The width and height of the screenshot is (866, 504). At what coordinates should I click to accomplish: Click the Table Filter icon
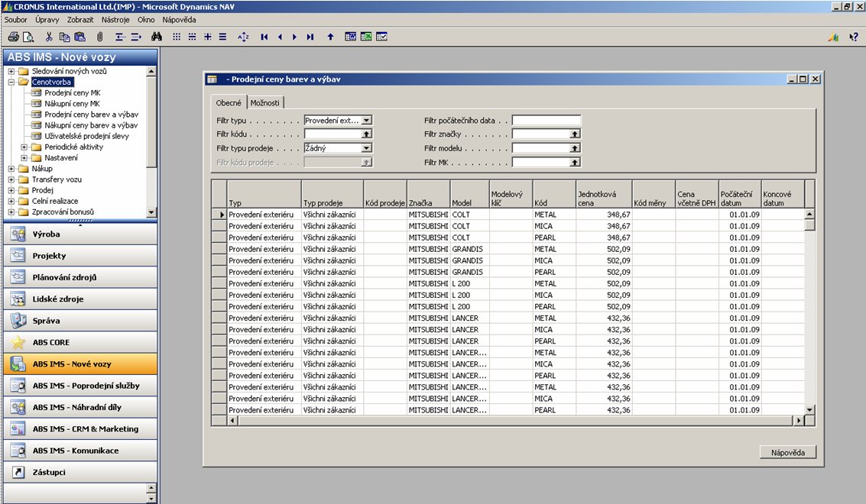coord(192,37)
